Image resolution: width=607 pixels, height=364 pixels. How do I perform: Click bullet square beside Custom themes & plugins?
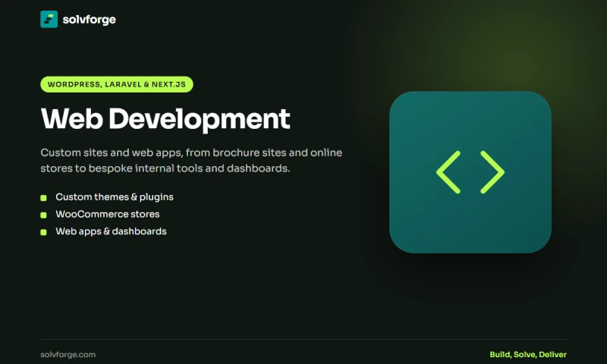coord(43,198)
